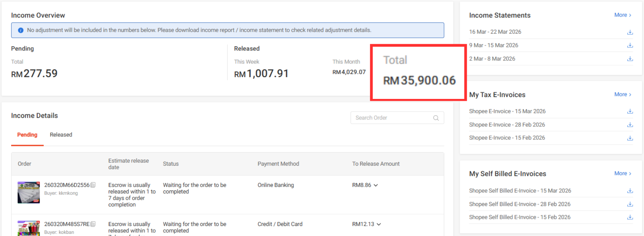Image resolution: width=644 pixels, height=236 pixels.
Task: Click the Credit / Debit Card payment cell
Action: point(280,224)
